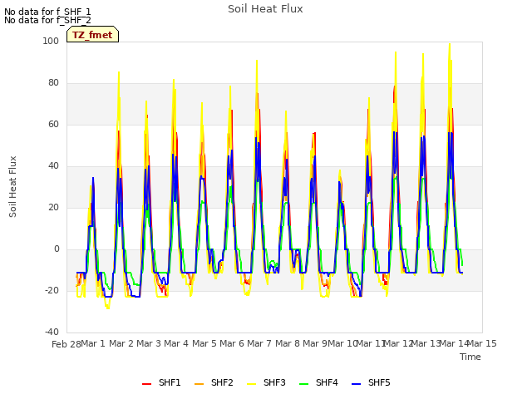Image resolution: width=532 pixels, height=399 pixels.
Task: Click the Mar 6 x-axis date label
Action: tap(232, 343)
